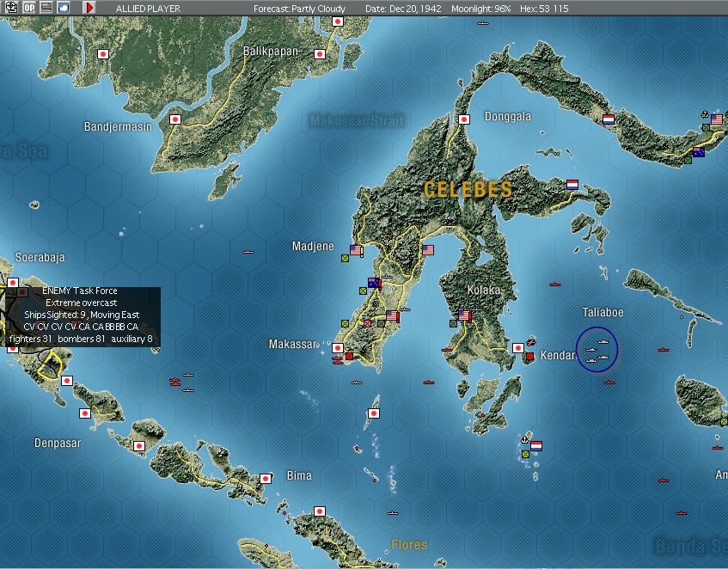Select the anchor port icon south of Kendari

[524, 439]
